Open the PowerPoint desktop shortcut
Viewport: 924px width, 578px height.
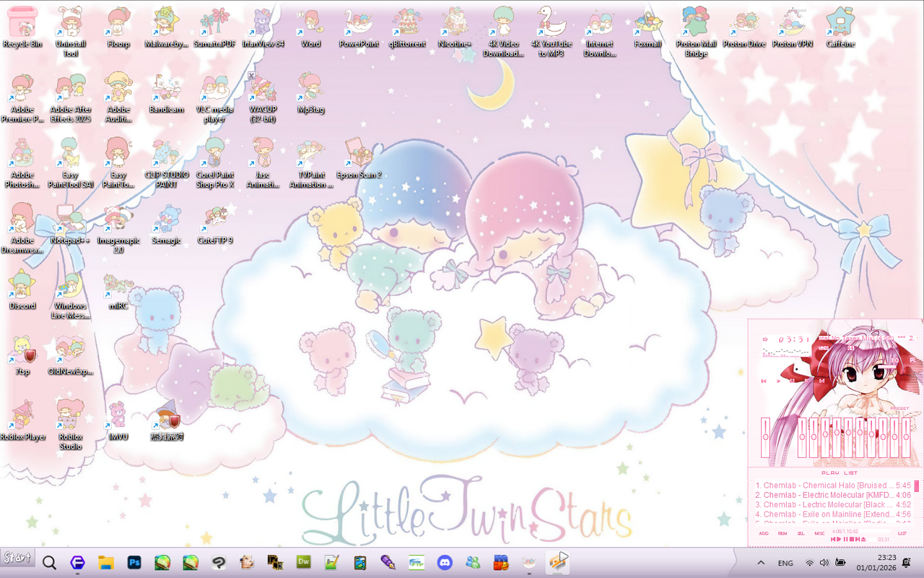coord(359,27)
